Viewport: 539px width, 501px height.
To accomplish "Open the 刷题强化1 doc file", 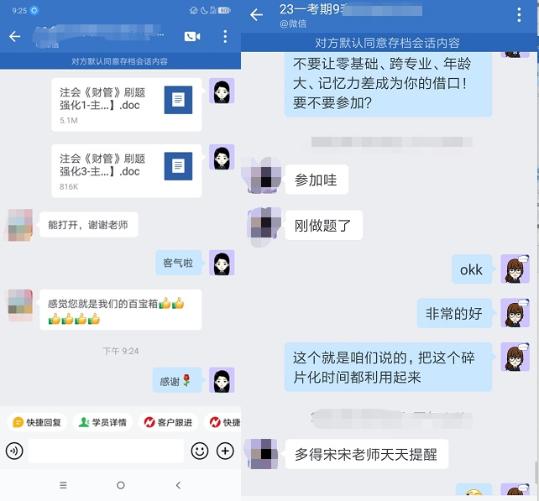I will 126,105.
